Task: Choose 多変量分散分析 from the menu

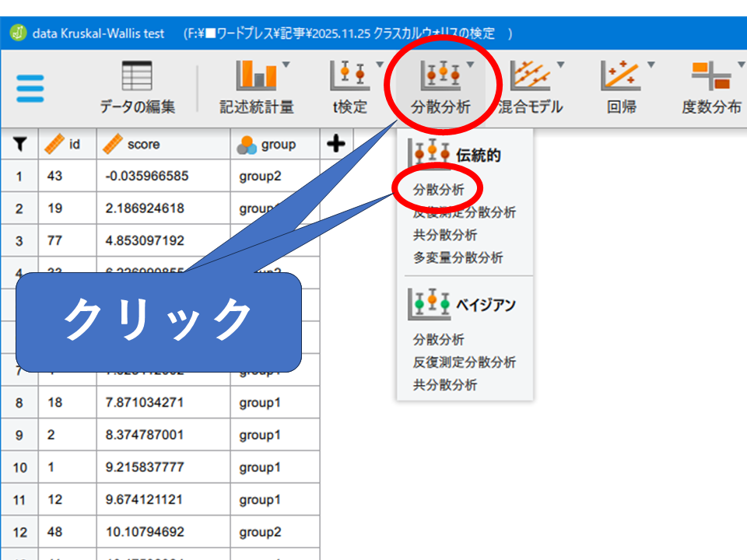Action: (x=458, y=257)
